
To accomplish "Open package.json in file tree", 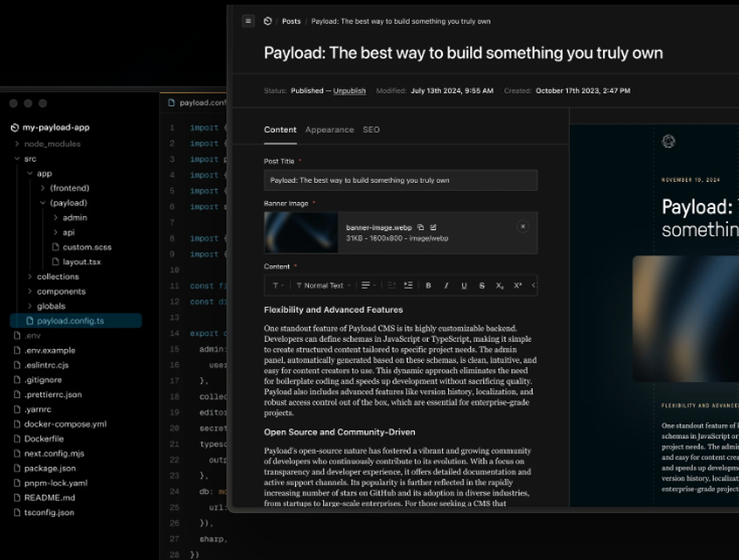I will click(45, 468).
